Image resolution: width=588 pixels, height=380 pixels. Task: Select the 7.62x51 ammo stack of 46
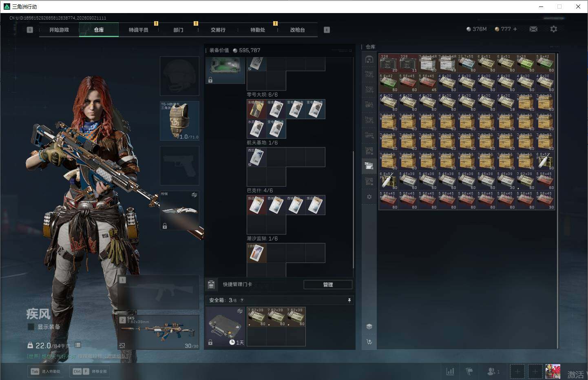[x=526, y=161]
